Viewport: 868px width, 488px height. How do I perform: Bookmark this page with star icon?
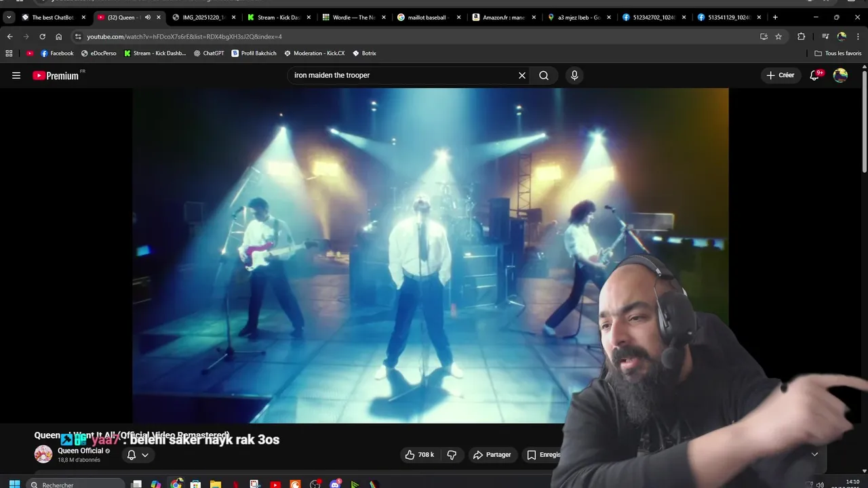point(778,37)
